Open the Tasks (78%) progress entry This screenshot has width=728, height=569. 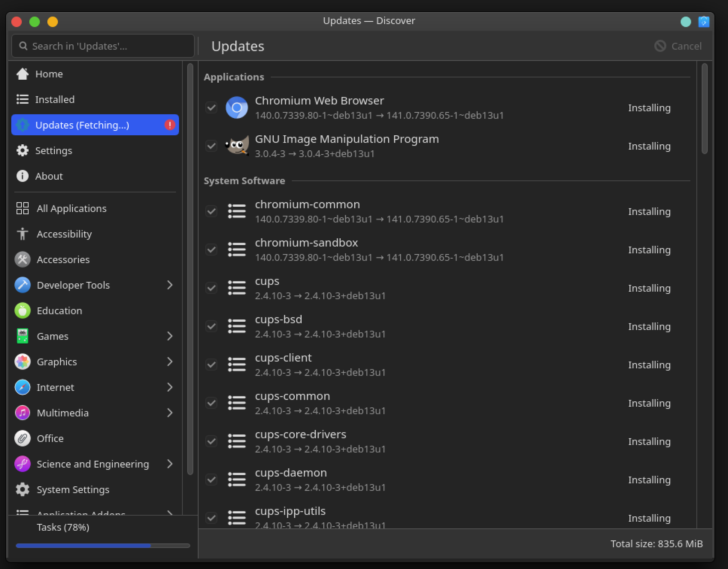(63, 527)
